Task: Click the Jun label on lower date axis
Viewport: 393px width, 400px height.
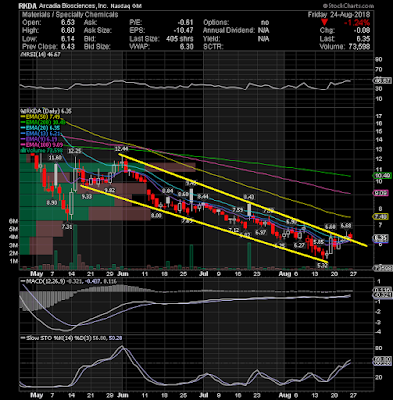Action: (x=123, y=395)
